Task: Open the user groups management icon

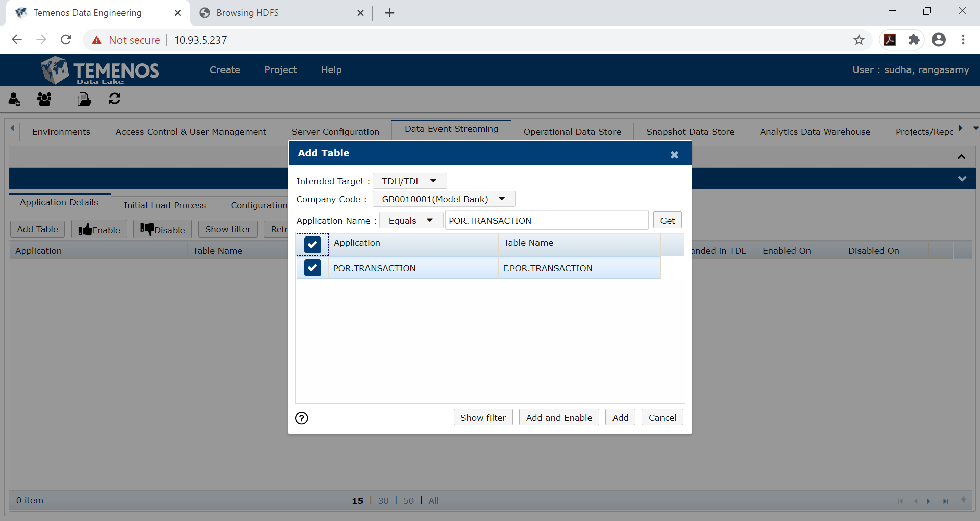Action: 44,99
